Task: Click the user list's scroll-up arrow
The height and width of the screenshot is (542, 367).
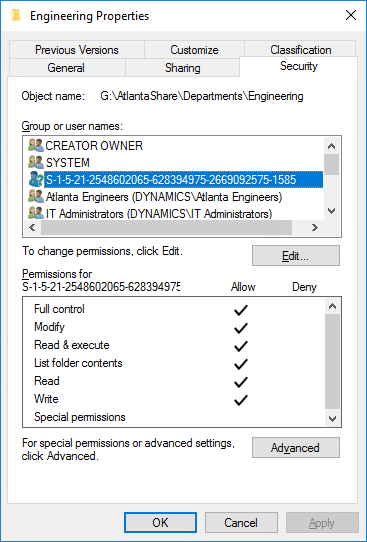Action: (331, 146)
